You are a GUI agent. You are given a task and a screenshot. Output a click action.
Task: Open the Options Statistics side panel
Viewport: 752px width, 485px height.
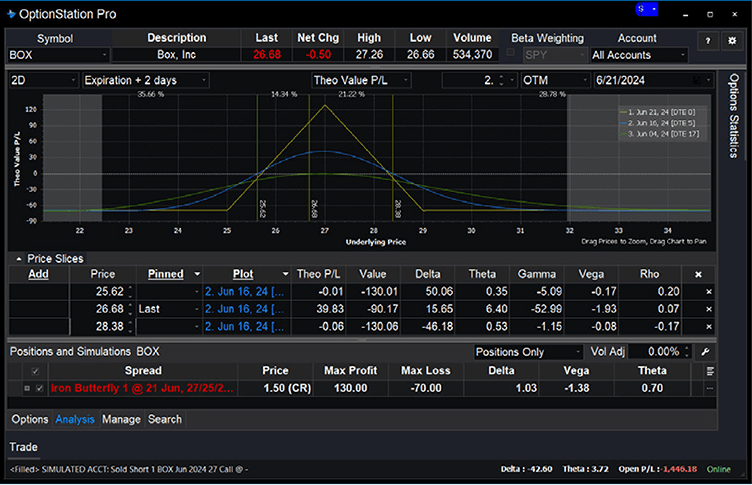point(733,115)
